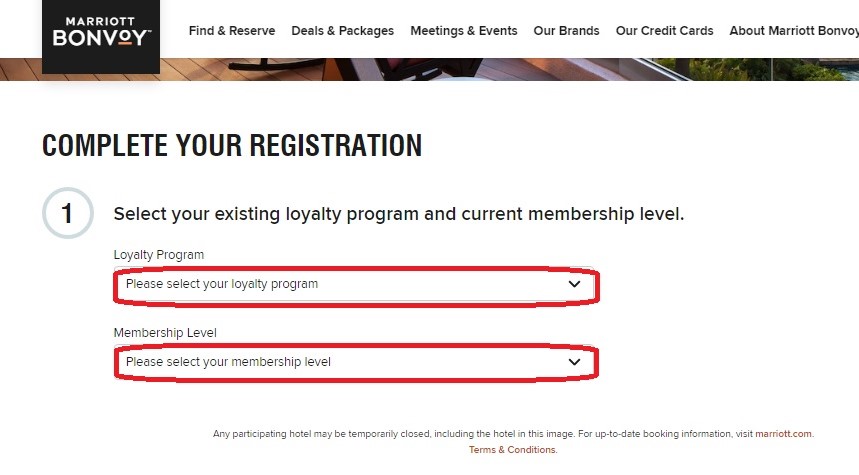Expand 'Please select your loyalty program' dropdown

pos(354,284)
